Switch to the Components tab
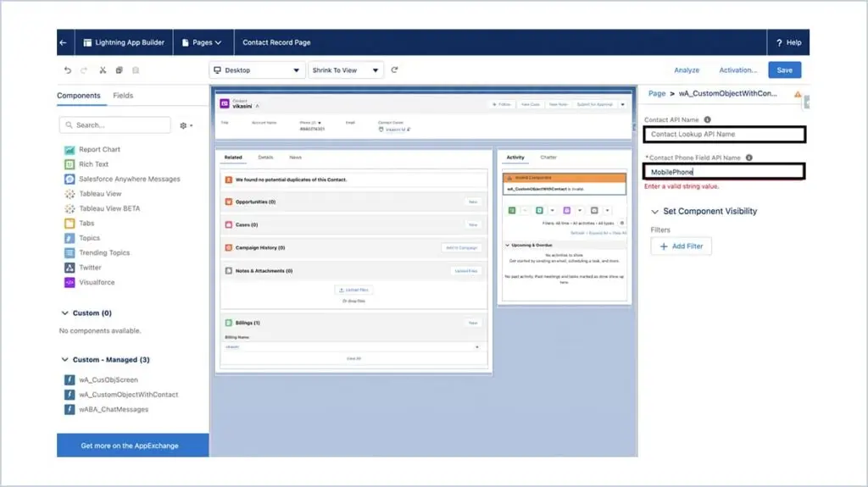This screenshot has width=868, height=487. [79, 96]
